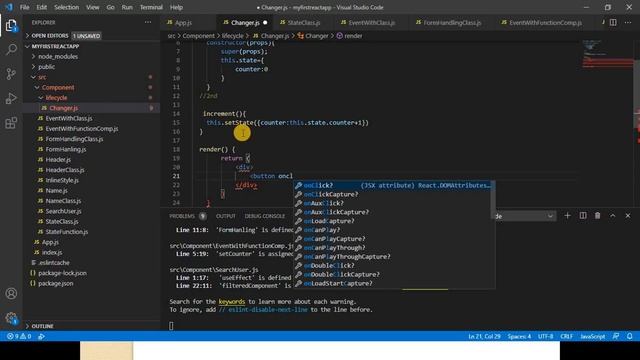Select onClick? autocomplete suggestion
This screenshot has height=360, width=640.
click(393, 185)
